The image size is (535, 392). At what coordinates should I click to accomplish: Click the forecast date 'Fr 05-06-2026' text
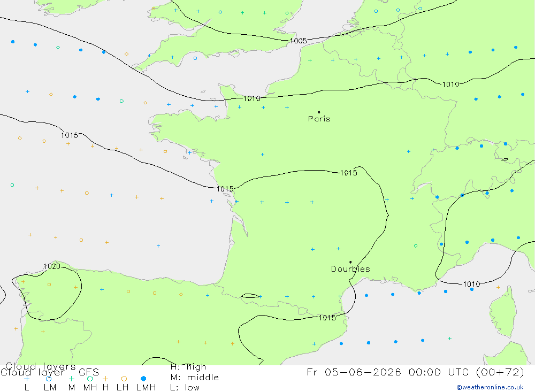click(x=354, y=372)
